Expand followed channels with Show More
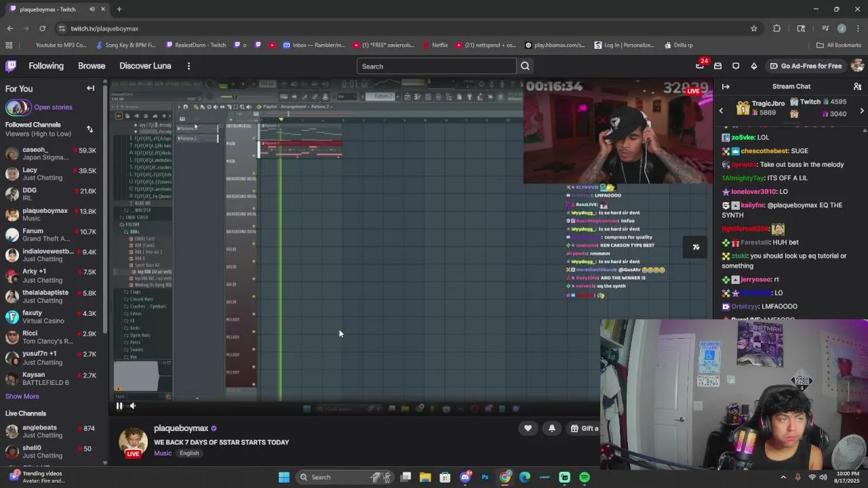 22,396
